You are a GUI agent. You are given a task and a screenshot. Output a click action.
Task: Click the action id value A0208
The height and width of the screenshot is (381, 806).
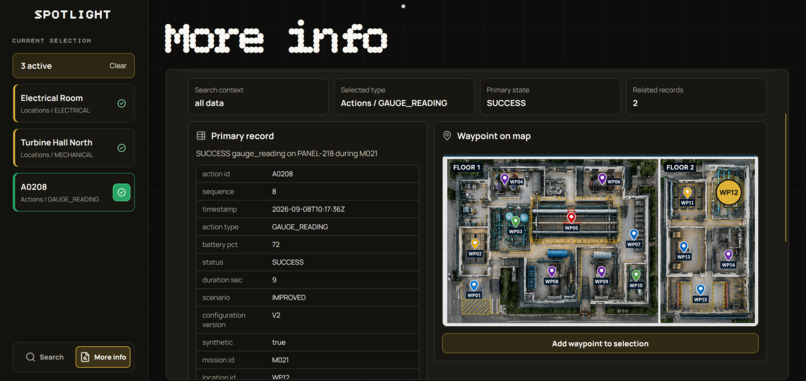click(282, 174)
